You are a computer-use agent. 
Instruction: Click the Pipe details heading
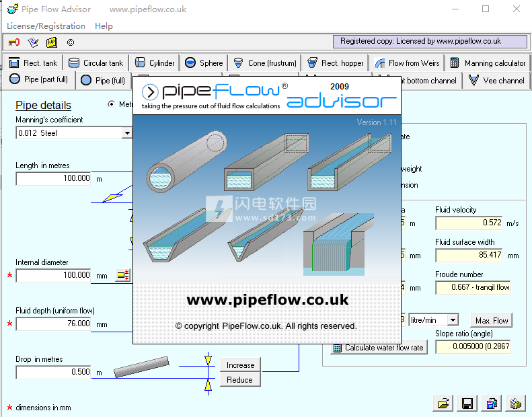44,105
